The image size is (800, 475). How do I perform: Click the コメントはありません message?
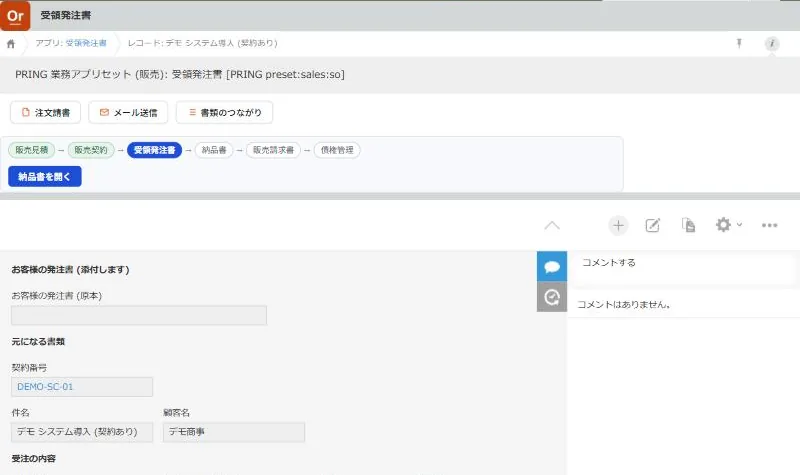pyautogui.click(x=623, y=305)
